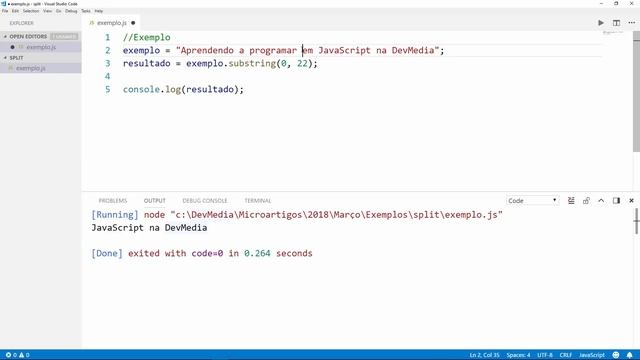
Task: Switch to the Terminal tab
Action: (x=258, y=200)
